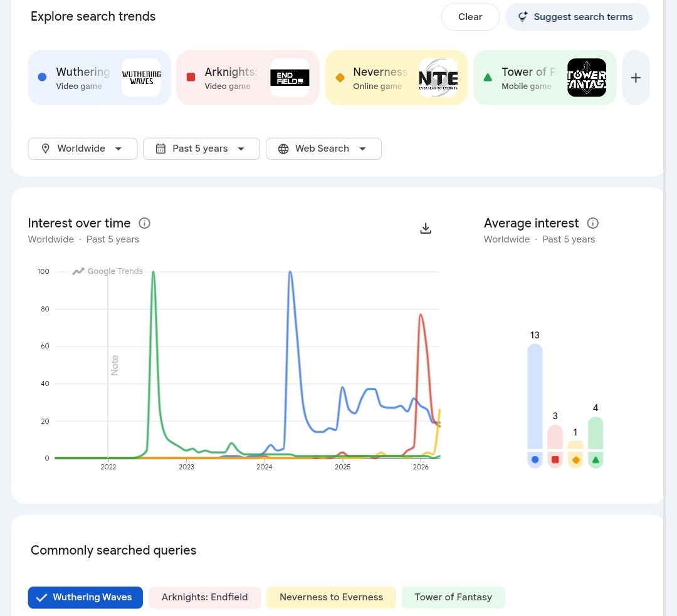
Task: Click Suggest search terms button
Action: [x=577, y=17]
